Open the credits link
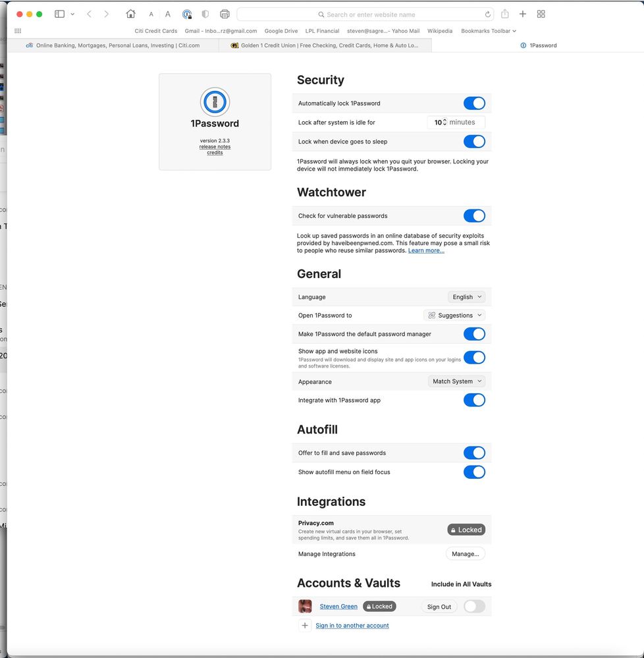This screenshot has width=644, height=658. (x=215, y=153)
